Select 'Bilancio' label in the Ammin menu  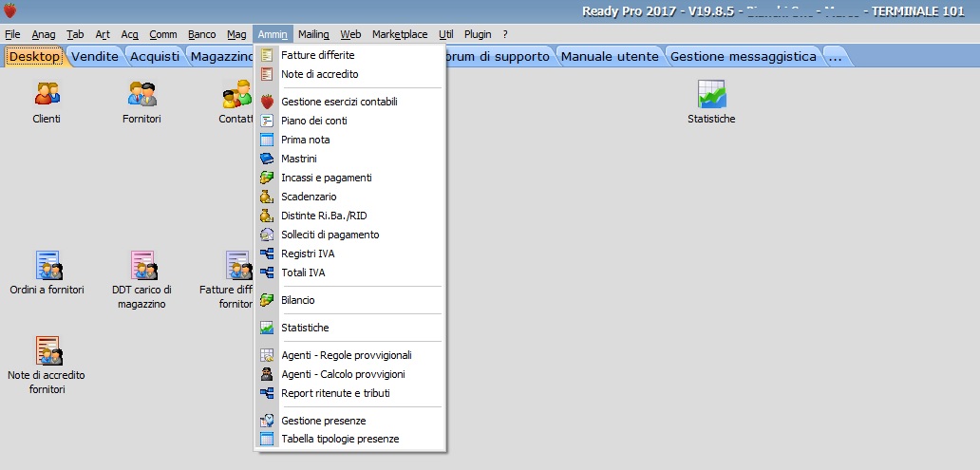tap(298, 300)
